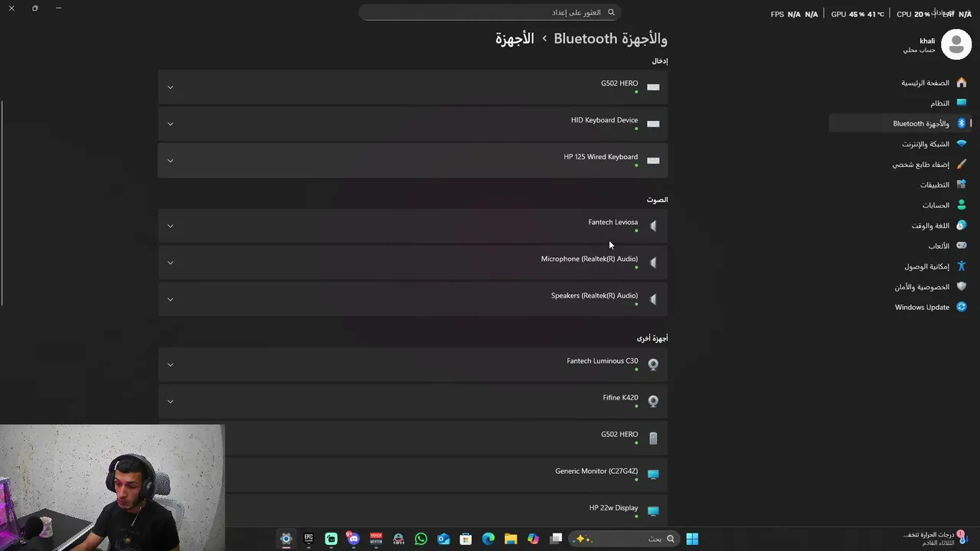Launch Copilot from the taskbar

(533, 539)
